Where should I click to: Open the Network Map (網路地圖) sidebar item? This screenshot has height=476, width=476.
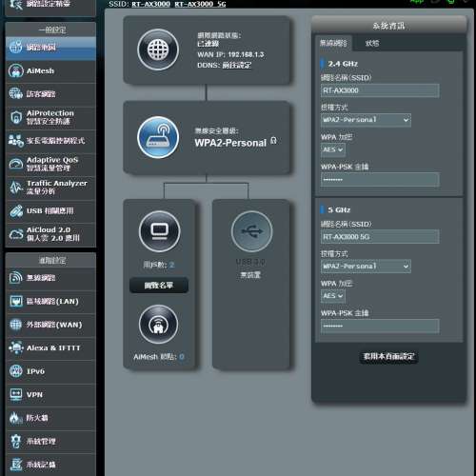[50, 48]
